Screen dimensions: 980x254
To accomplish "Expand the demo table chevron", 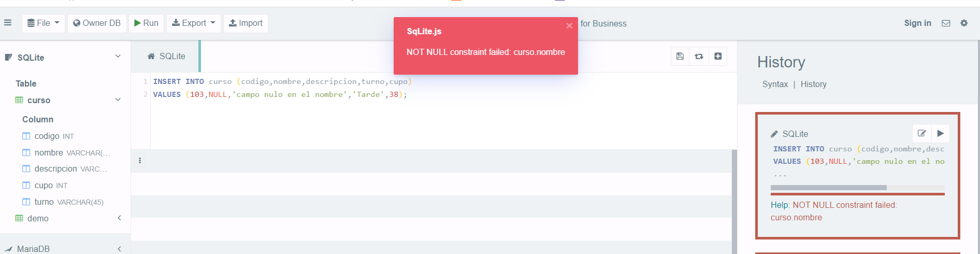I will [119, 218].
